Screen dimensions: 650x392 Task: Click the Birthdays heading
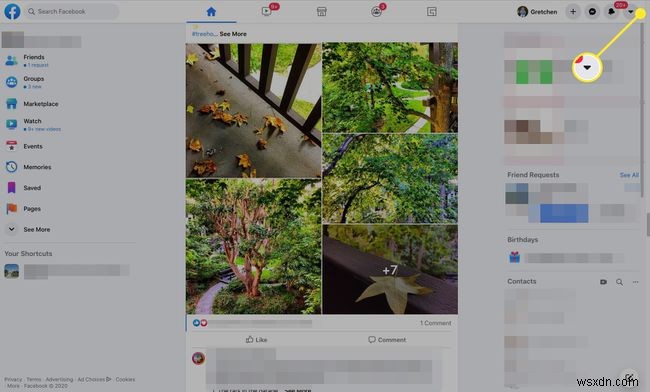[x=522, y=240]
